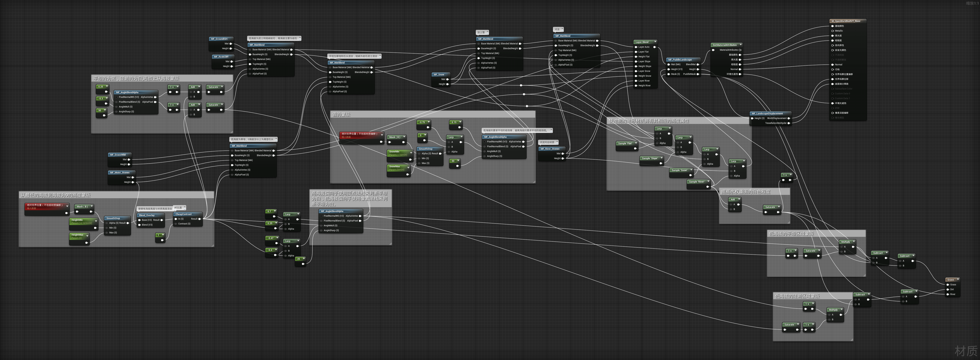Click the PuddleMask output pin
This screenshot has height=360, width=980.
[x=698, y=74]
